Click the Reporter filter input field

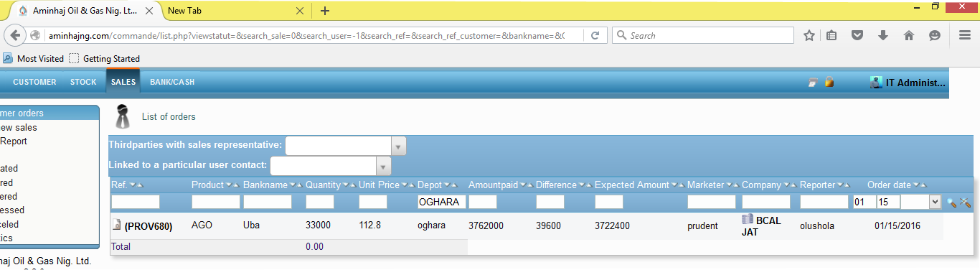824,202
